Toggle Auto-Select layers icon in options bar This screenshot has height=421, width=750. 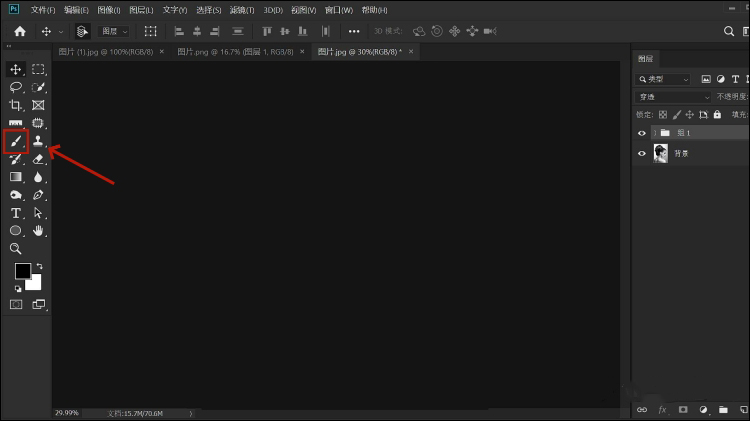pyautogui.click(x=82, y=32)
